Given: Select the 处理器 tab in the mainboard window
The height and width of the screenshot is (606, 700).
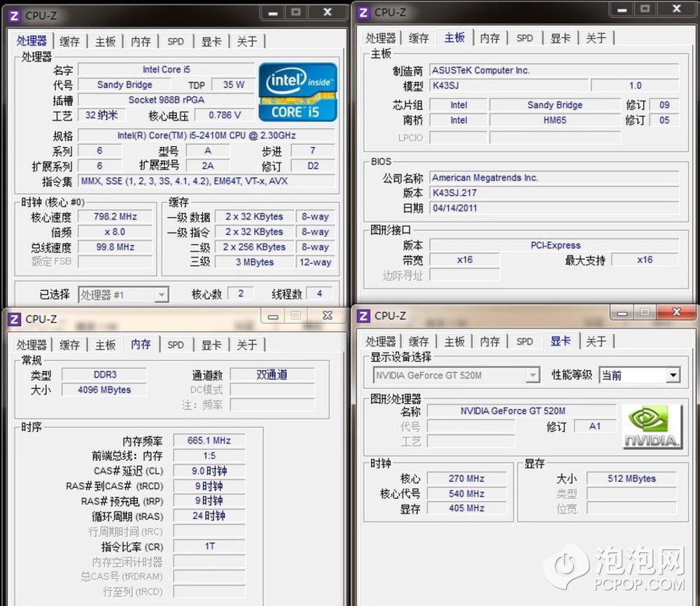Looking at the screenshot, I should (x=381, y=38).
